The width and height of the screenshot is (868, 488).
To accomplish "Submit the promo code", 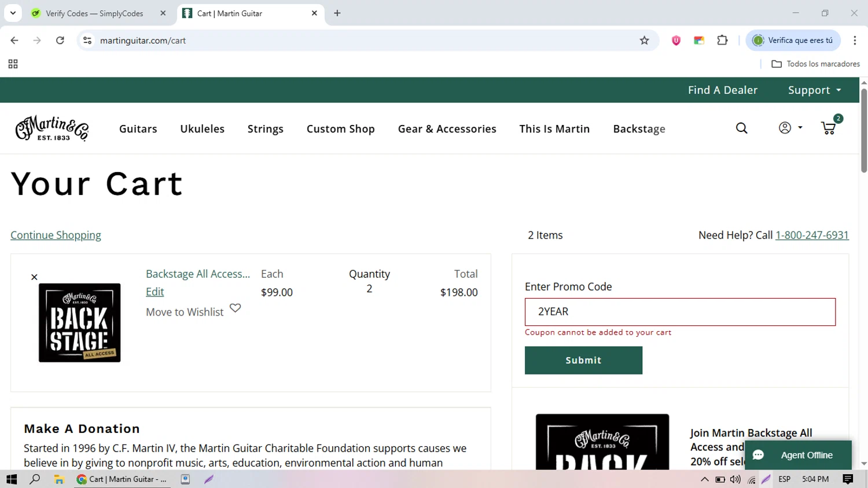I will pos(583,360).
